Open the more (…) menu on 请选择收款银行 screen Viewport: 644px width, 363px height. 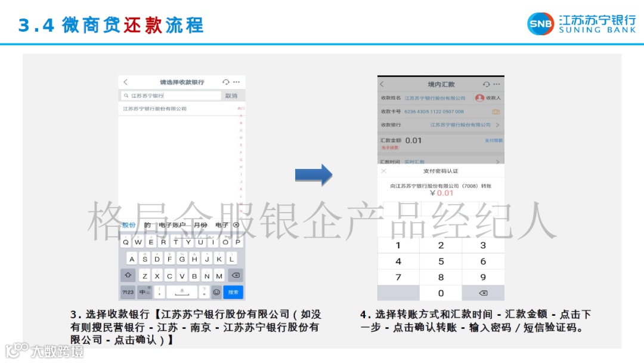[x=237, y=82]
